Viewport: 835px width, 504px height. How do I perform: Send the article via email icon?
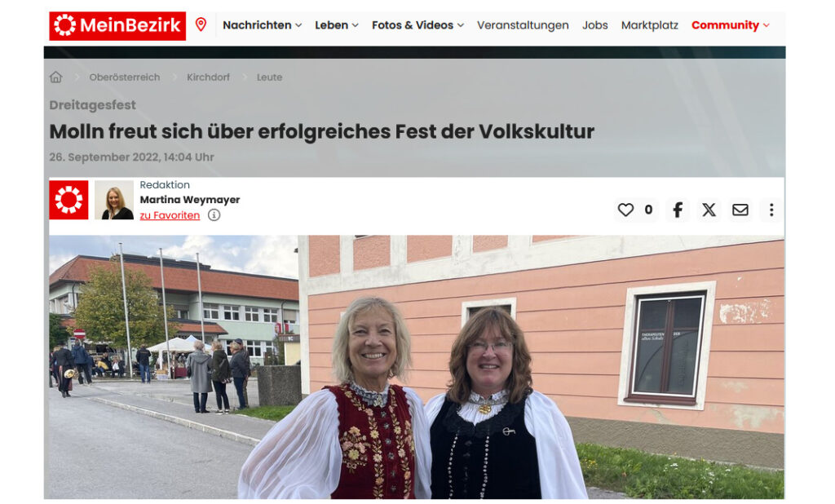740,210
